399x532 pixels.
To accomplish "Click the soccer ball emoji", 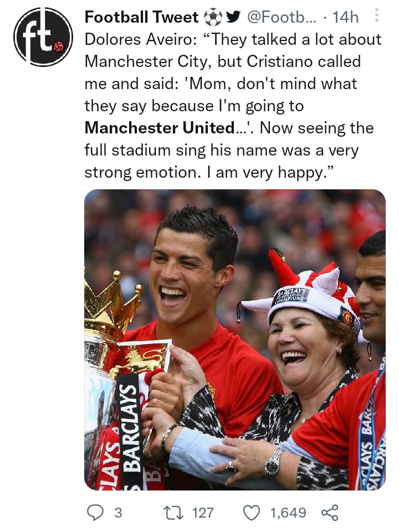I will pos(213,17).
